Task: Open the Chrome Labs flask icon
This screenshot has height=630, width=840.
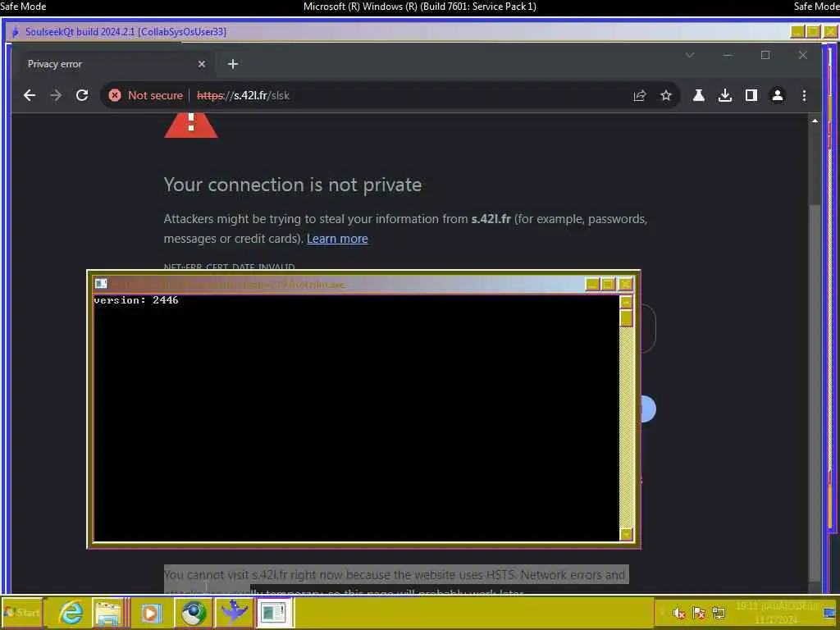Action: (699, 95)
